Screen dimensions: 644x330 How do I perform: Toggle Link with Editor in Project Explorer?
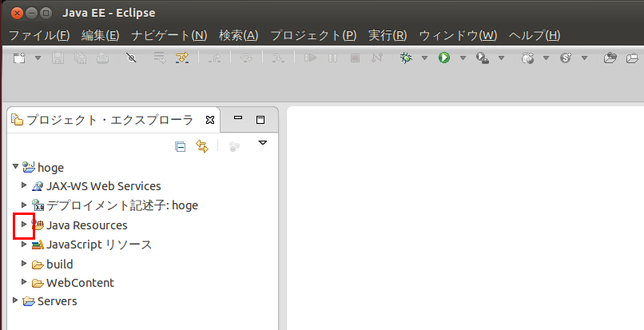pos(202,146)
